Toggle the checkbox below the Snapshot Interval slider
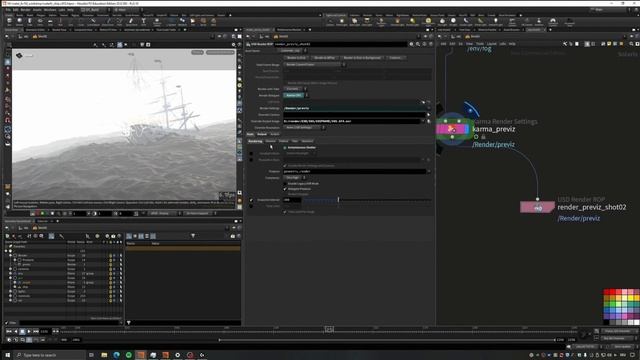Viewport: 640px width, 360px height. [x=285, y=212]
